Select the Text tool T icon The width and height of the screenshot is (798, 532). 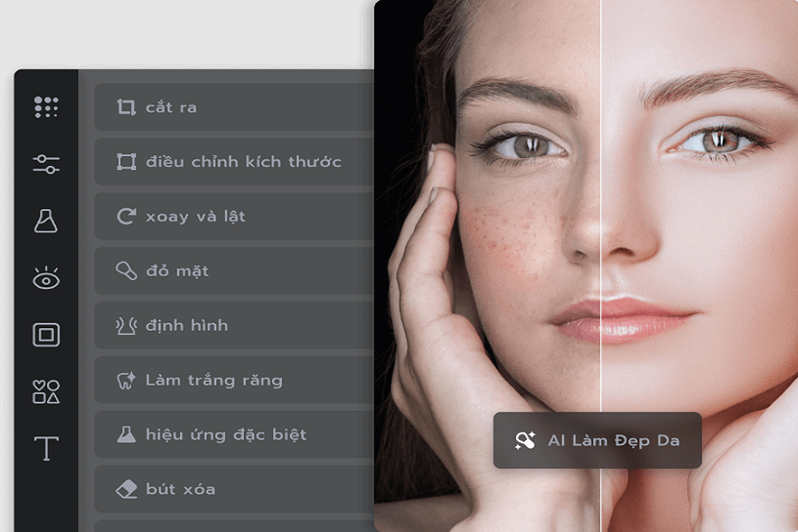click(46, 449)
